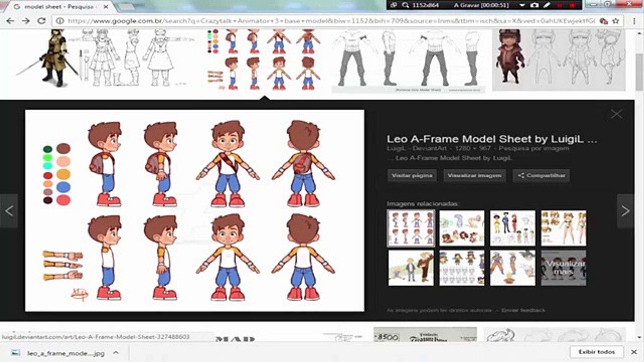Click the 'LuigiL - DeviantArt' source link
Image resolution: width=644 pixels, height=362 pixels.
coord(418,148)
